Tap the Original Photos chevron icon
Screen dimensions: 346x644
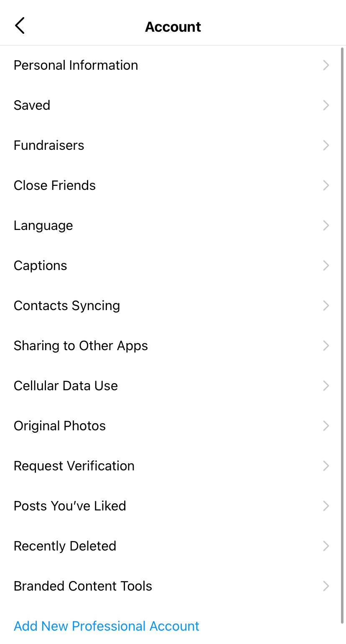point(326,426)
